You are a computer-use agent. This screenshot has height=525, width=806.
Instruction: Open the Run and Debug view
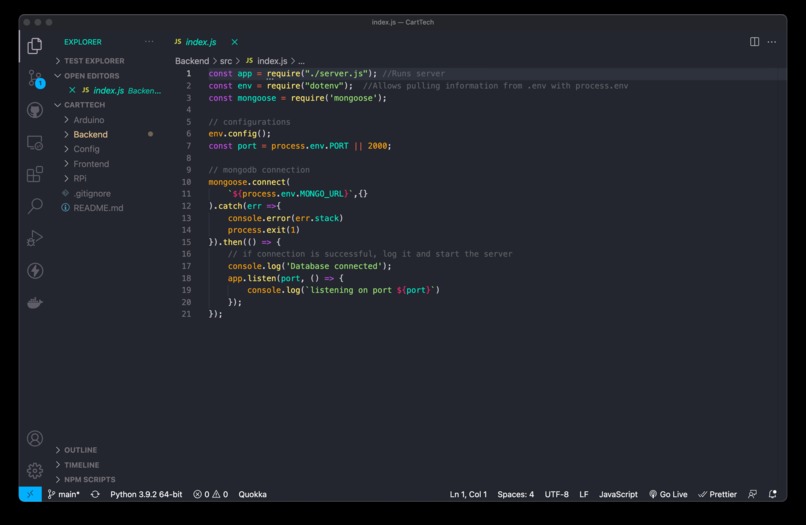pos(34,238)
